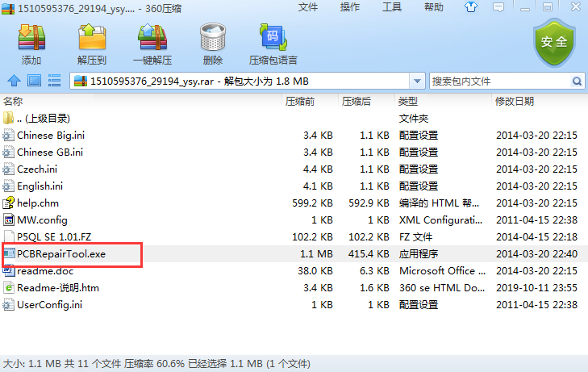Select the help.chm file
This screenshot has width=588, height=372.
pos(294,203)
